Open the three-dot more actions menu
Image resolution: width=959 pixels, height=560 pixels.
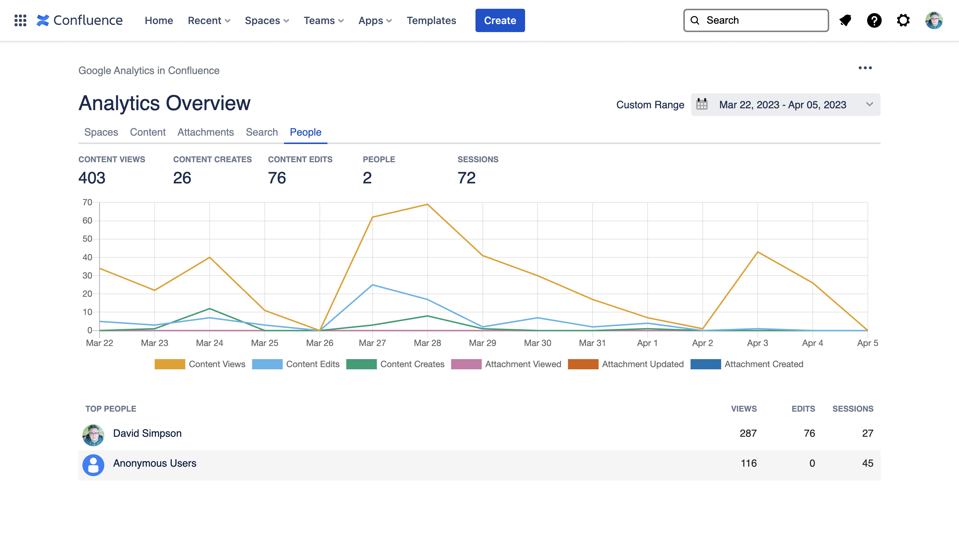point(865,68)
